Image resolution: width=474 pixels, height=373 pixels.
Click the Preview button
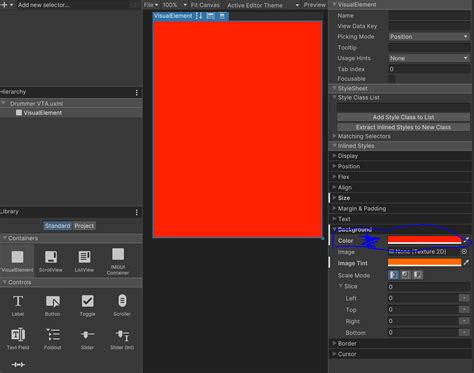click(x=315, y=5)
